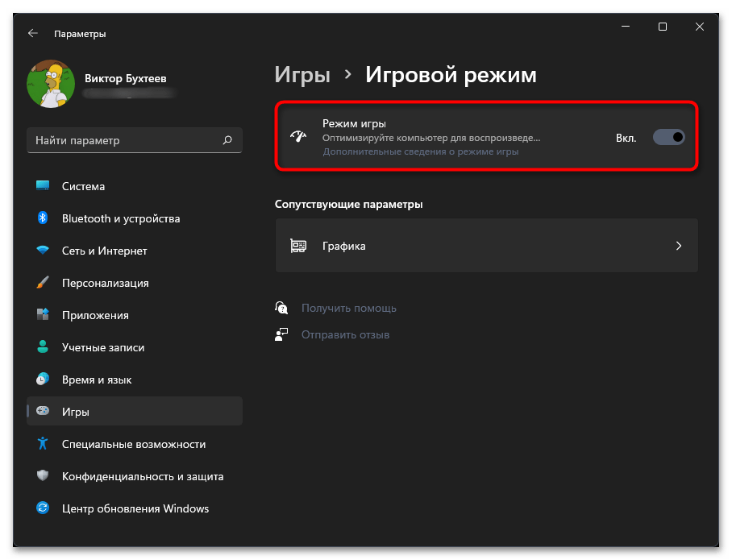Screen dimensions: 732x560
Task: Click the Отправить отзыв feedback icon
Action: 281,334
